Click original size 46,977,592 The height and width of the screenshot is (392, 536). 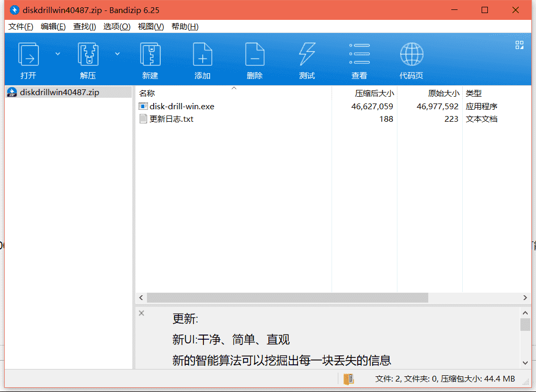(x=437, y=106)
